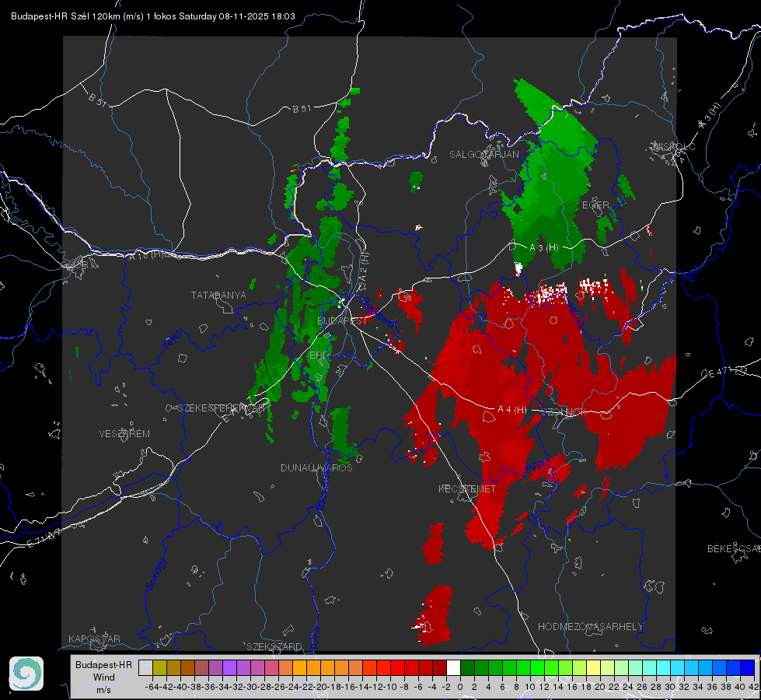Screen dimensions: 761x700
Task: Select the EGER city label
Action: point(595,205)
